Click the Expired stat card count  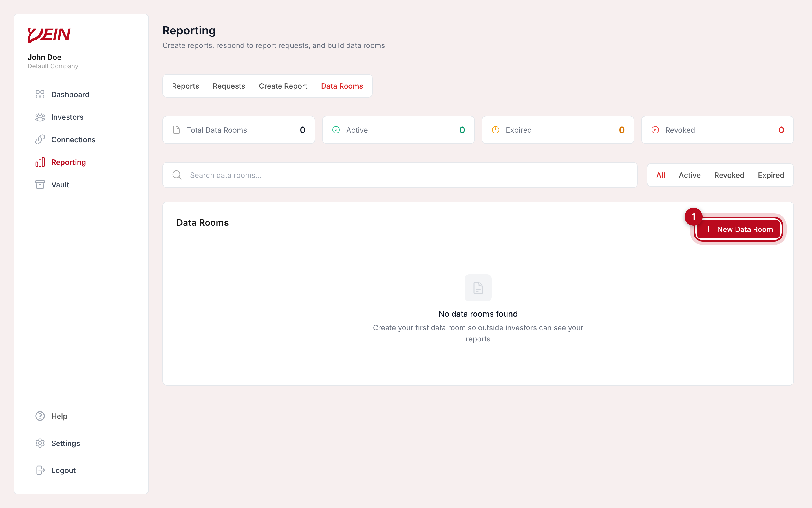[621, 130]
